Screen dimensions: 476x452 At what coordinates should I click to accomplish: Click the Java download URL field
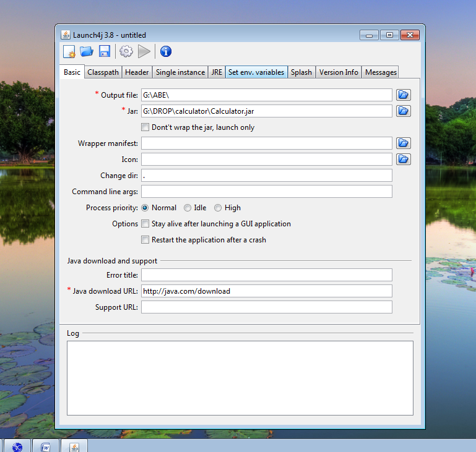click(x=267, y=291)
